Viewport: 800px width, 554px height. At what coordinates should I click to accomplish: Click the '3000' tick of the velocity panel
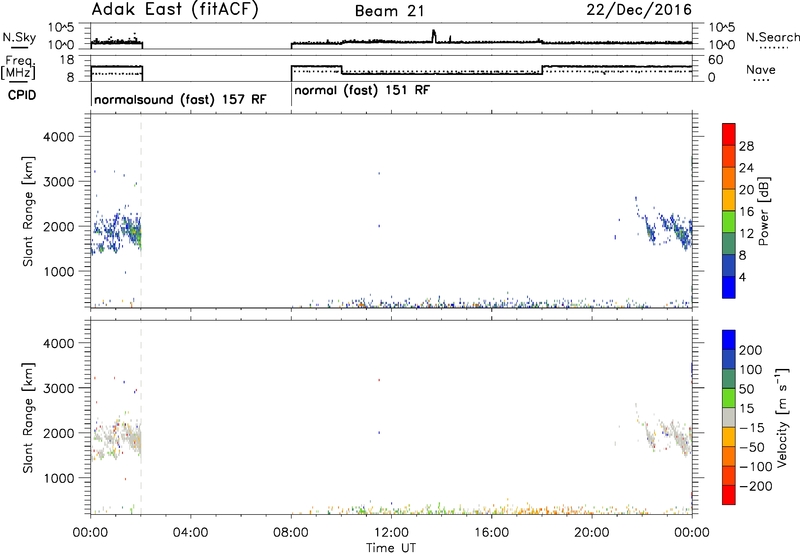(58, 388)
